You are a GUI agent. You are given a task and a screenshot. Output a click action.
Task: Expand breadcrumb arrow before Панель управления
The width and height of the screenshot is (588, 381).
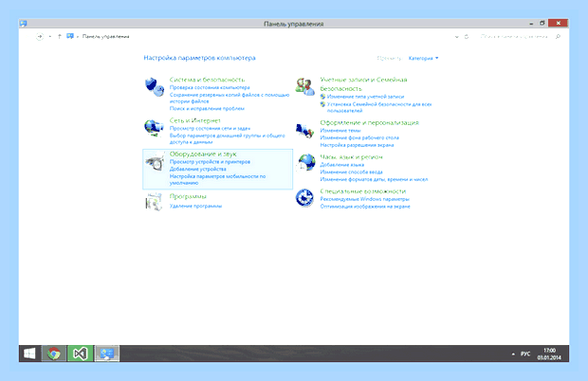(x=78, y=36)
